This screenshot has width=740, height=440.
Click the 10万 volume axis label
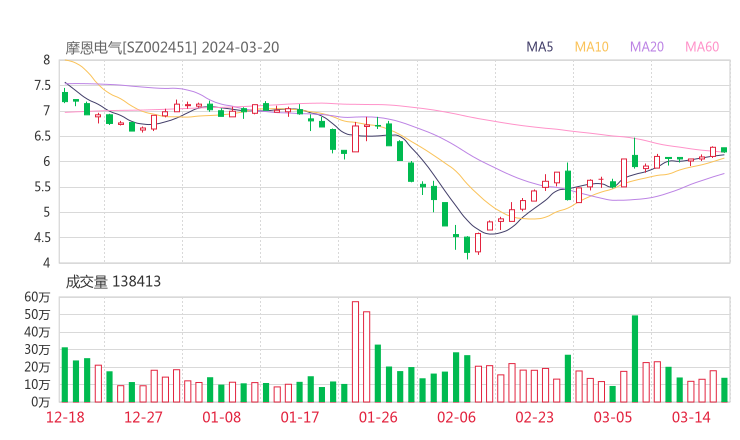[x=37, y=384]
